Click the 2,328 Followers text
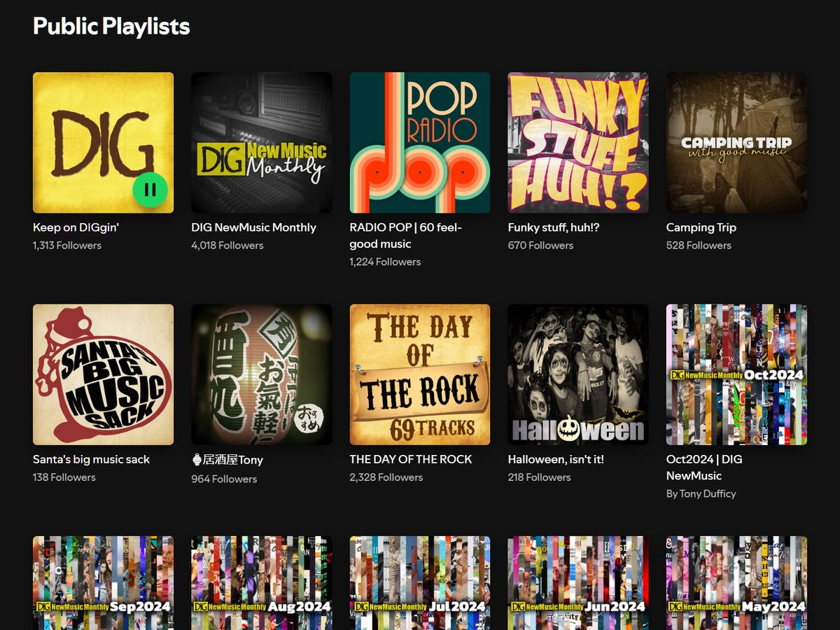Screen dimensions: 840x630 pyautogui.click(x=386, y=477)
